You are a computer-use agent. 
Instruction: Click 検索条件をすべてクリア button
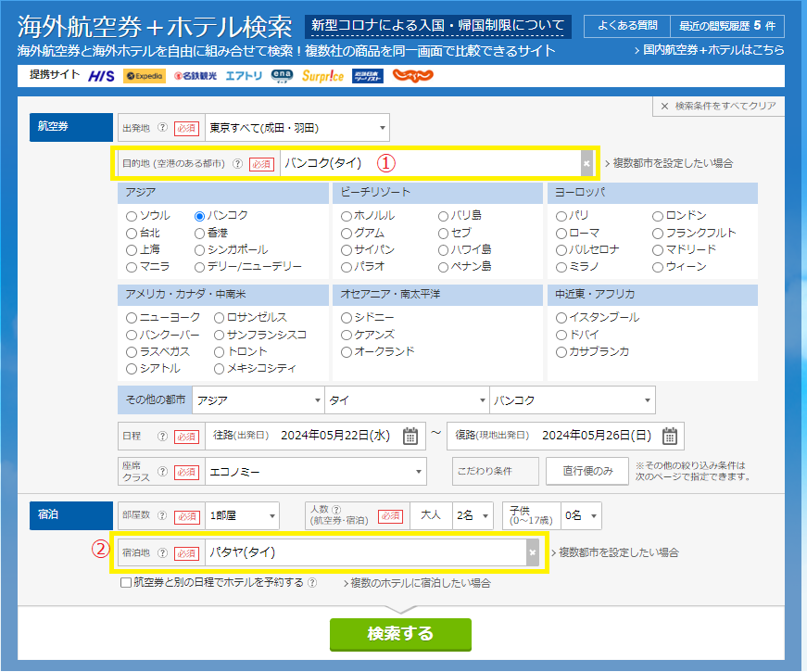718,106
